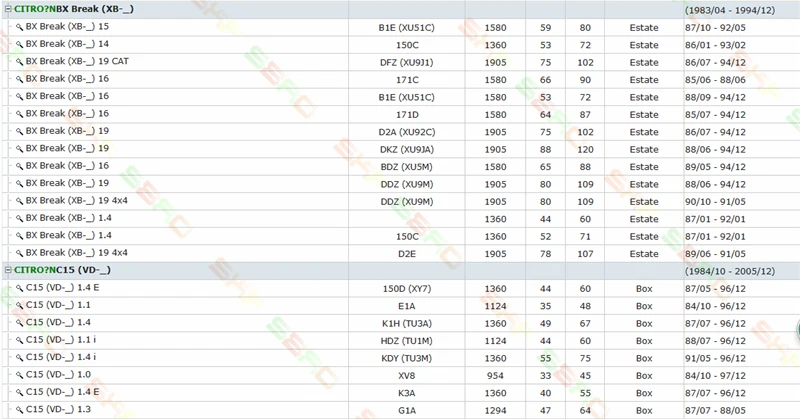Click the date cell '84/10 - 97/12'

(715, 376)
